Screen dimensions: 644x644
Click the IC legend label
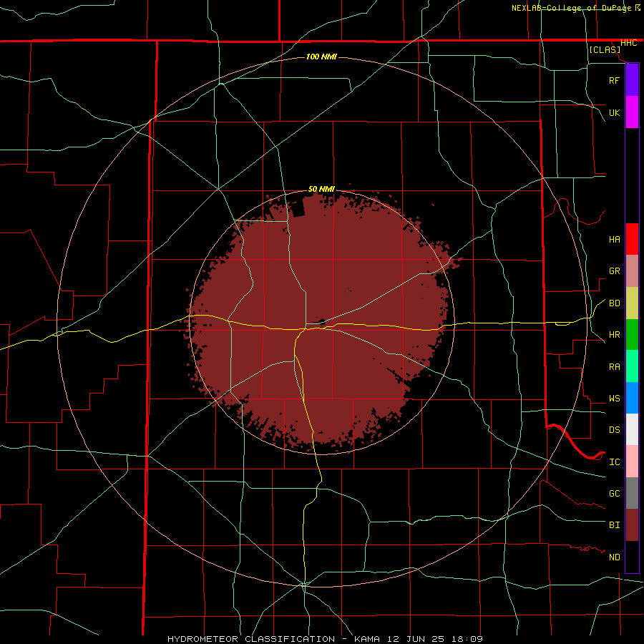click(614, 462)
